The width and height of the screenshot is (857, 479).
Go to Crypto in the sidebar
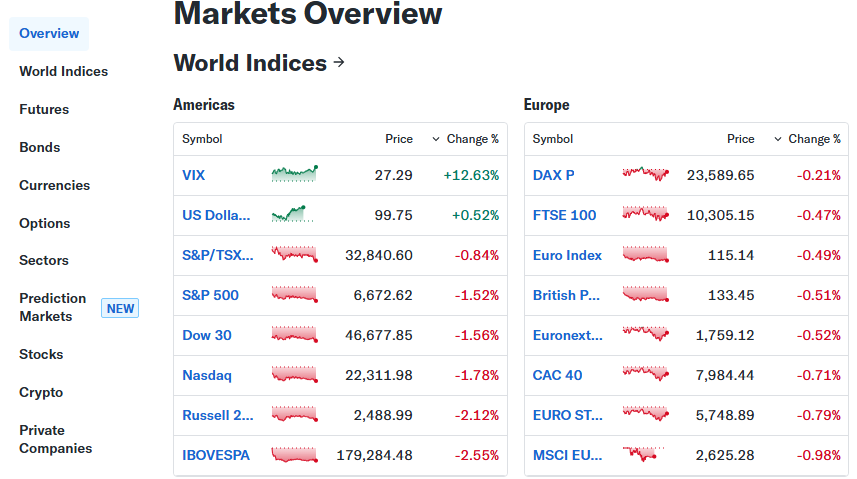(41, 392)
